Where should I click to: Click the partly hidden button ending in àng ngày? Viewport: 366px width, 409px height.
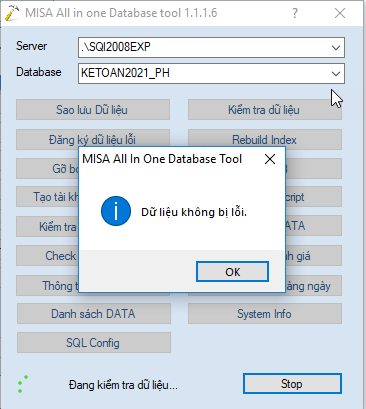pos(314,285)
